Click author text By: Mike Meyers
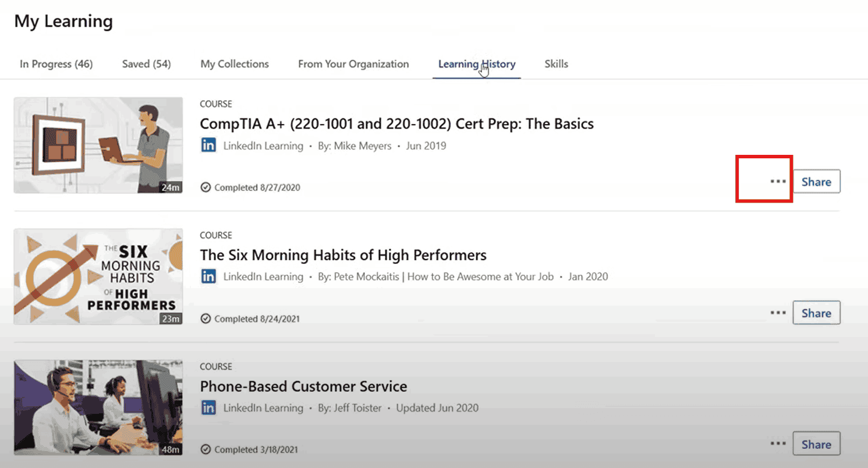Screen dimensions: 868x468 (355, 146)
